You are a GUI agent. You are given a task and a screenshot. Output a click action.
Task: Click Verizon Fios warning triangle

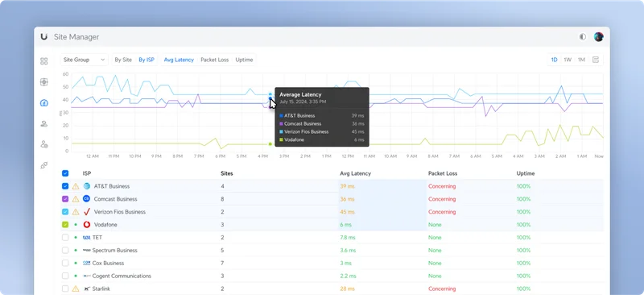[76, 212]
